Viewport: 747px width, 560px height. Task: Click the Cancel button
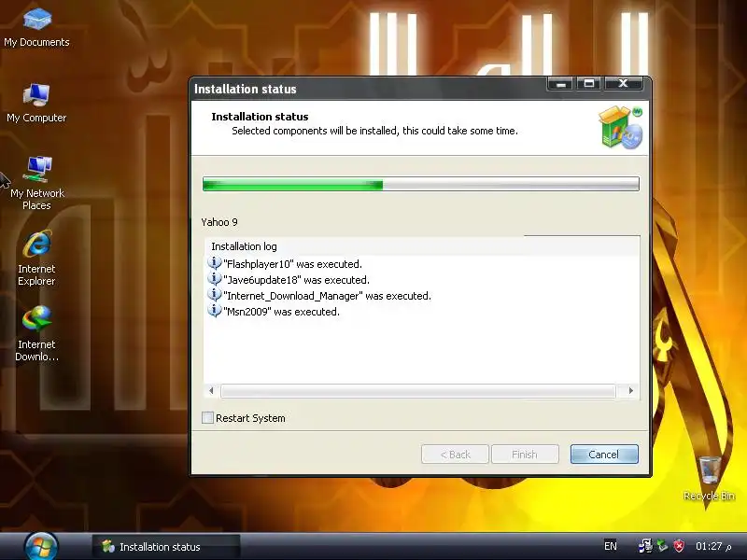[x=604, y=455]
